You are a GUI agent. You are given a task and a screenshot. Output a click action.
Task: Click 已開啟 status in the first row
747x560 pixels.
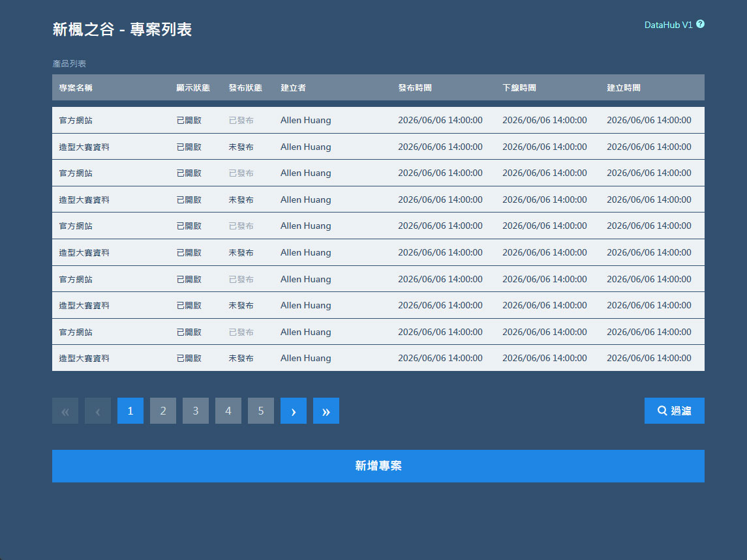click(x=189, y=120)
